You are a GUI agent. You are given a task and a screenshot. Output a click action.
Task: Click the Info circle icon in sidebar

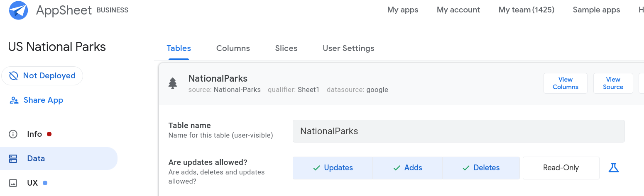click(x=13, y=134)
